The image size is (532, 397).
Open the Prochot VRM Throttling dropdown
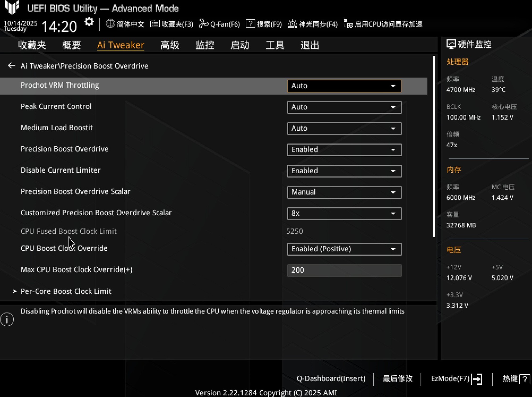pyautogui.click(x=344, y=86)
